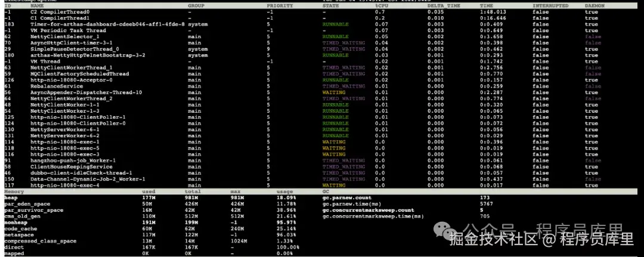Select the C1 CompilerThread1 thread name
Viewport: 644px width, 257px height.
point(60,18)
